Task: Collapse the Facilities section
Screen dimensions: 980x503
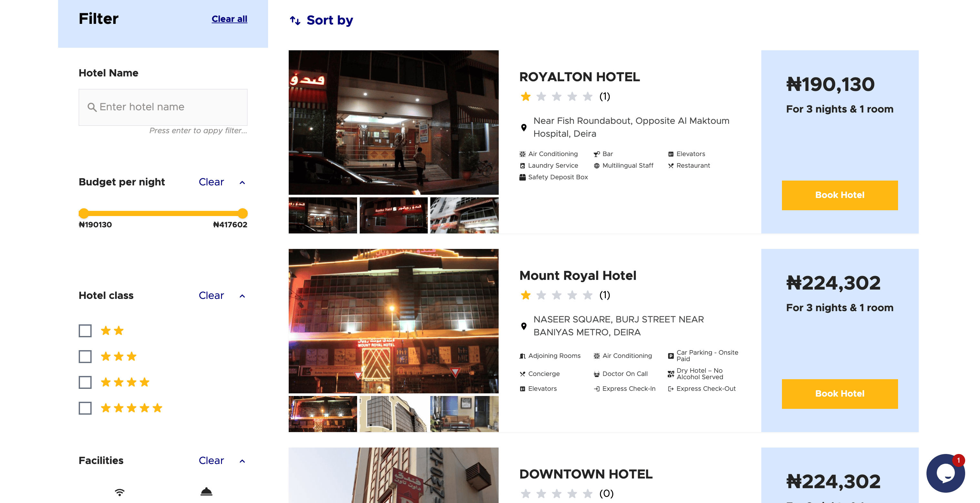Action: click(x=242, y=461)
